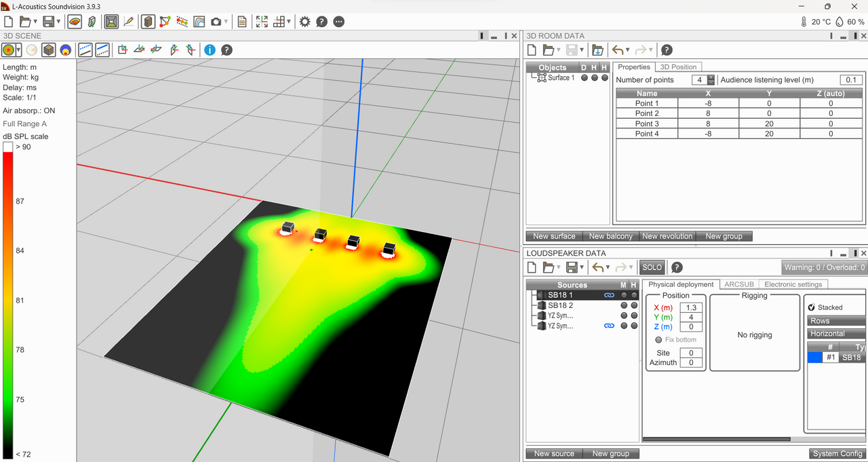Switch to the ARCSUB tab
Image resolution: width=868 pixels, height=462 pixels.
[x=738, y=284]
